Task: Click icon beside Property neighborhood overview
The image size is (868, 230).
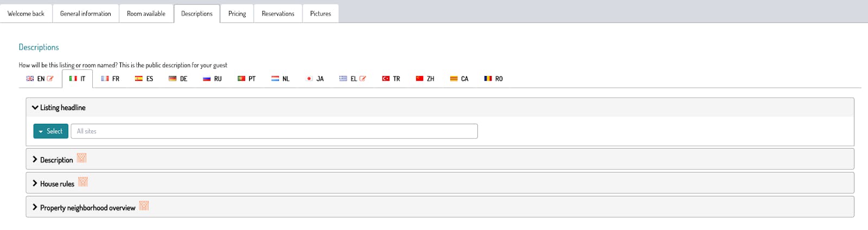Action: click(x=144, y=206)
